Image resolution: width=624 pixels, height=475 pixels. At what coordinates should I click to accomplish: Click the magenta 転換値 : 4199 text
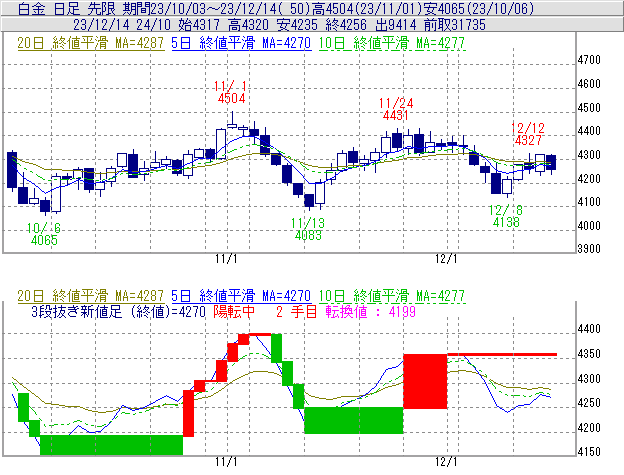pos(371,311)
